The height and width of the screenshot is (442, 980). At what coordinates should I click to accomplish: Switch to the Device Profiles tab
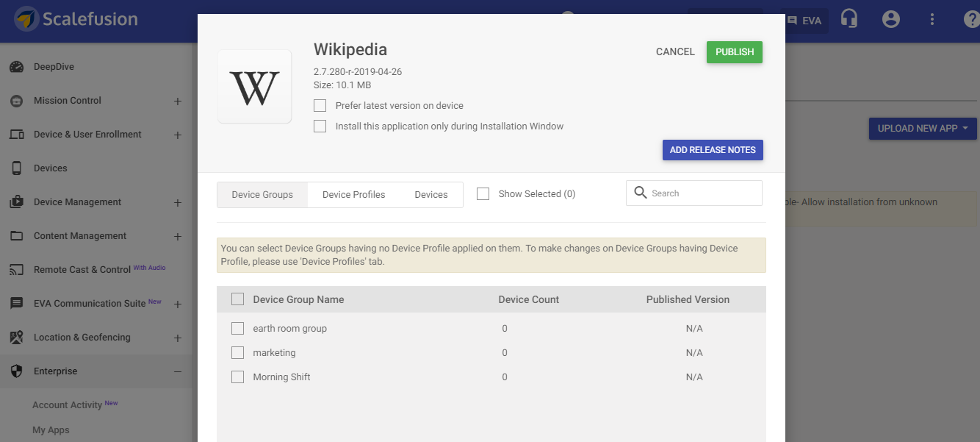coord(354,195)
